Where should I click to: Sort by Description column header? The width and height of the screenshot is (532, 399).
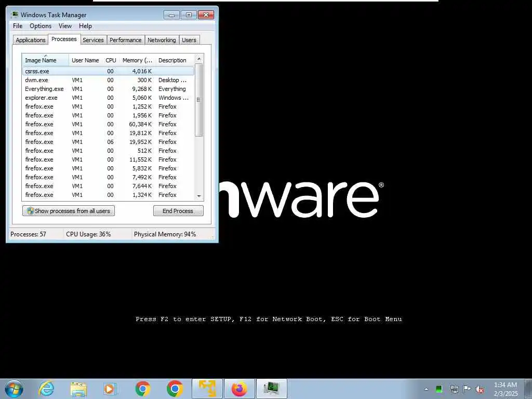click(175, 60)
